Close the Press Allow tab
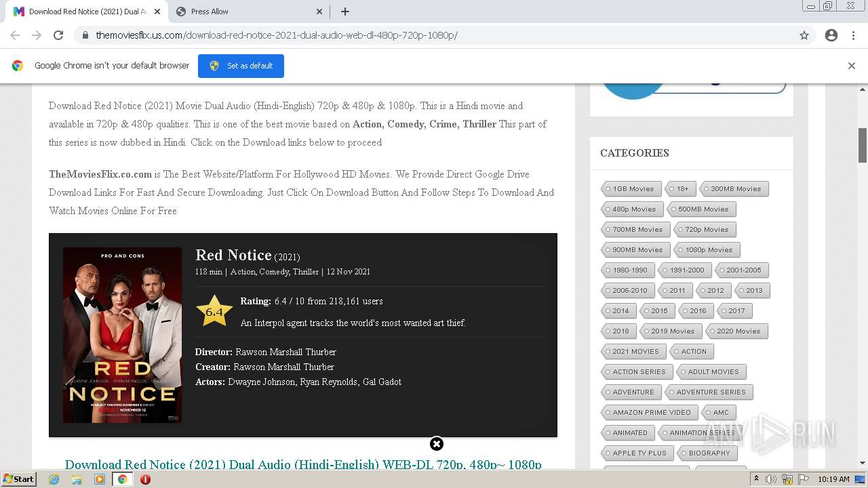Screen dimensions: 868x488 pos(319,12)
